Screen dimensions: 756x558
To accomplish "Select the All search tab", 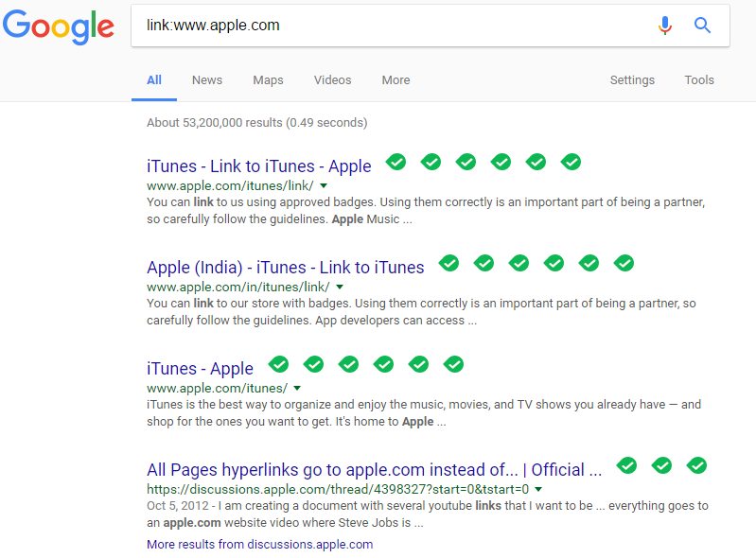I will coord(154,80).
